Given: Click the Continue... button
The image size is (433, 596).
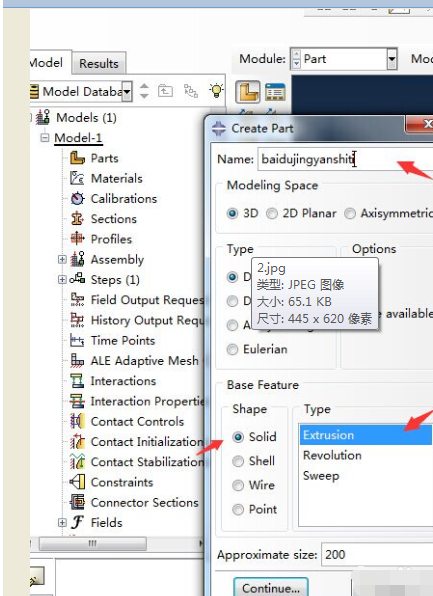Looking at the screenshot, I should click(x=271, y=588).
